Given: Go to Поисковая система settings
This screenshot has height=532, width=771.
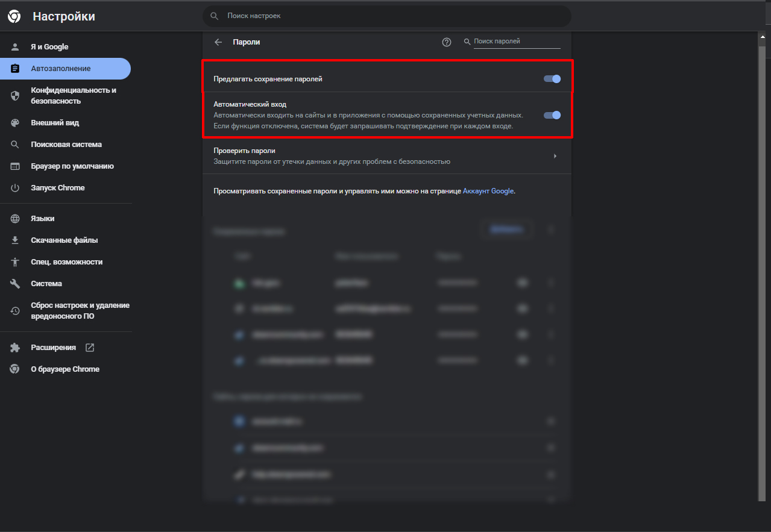Looking at the screenshot, I should tap(66, 145).
